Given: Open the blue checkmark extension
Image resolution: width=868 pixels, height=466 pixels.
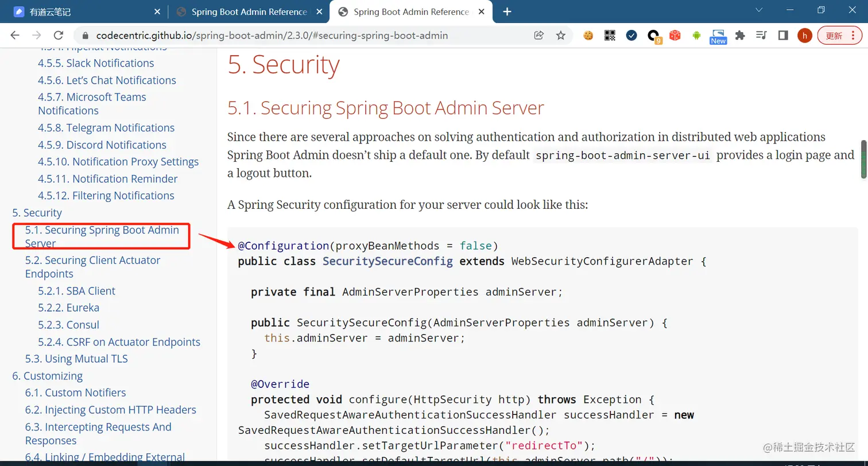Looking at the screenshot, I should coord(631,36).
